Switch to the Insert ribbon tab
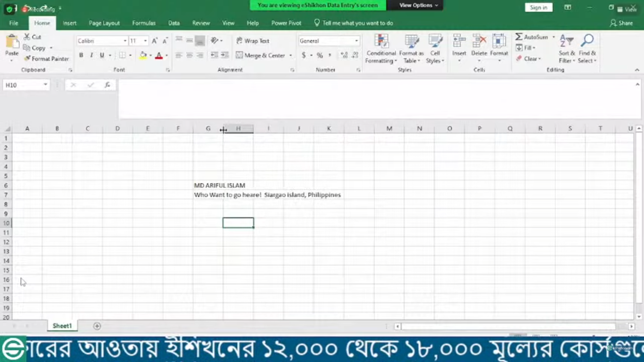 [69, 23]
